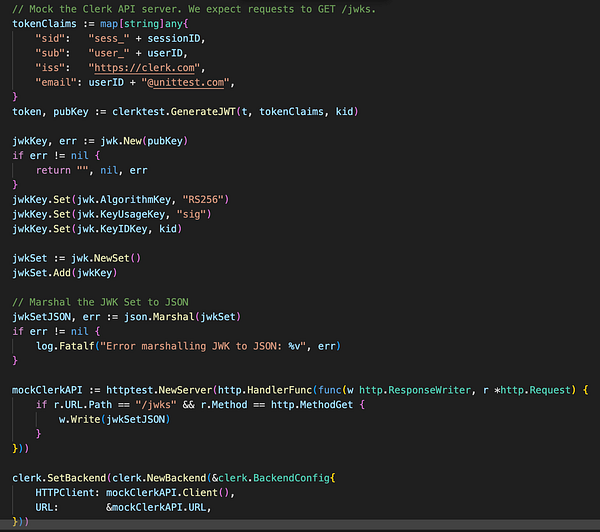Viewport: 600px width, 532px height.
Task: Click http.ResponseWriter type
Action: [x=415, y=390]
